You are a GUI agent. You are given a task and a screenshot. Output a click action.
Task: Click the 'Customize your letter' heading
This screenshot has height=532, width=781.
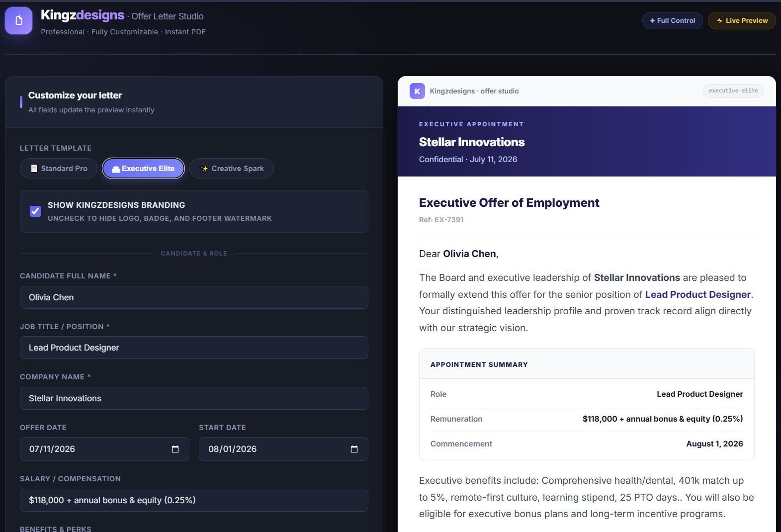(75, 95)
